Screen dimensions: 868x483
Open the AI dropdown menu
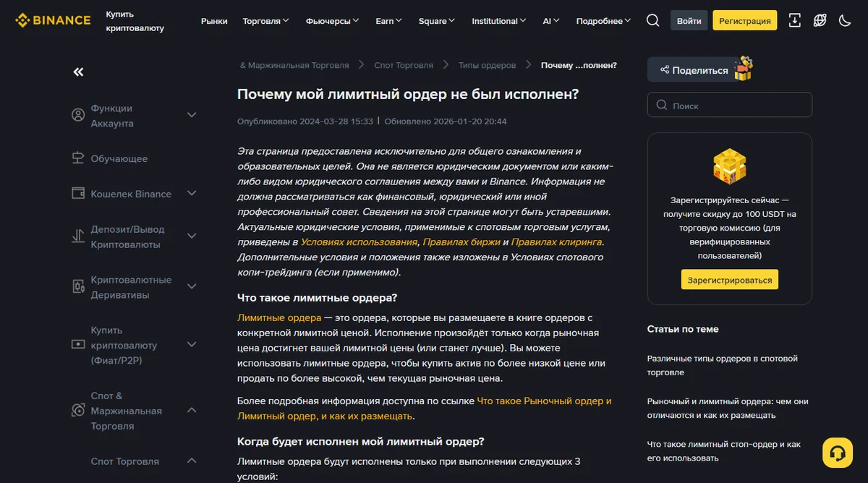click(x=551, y=21)
